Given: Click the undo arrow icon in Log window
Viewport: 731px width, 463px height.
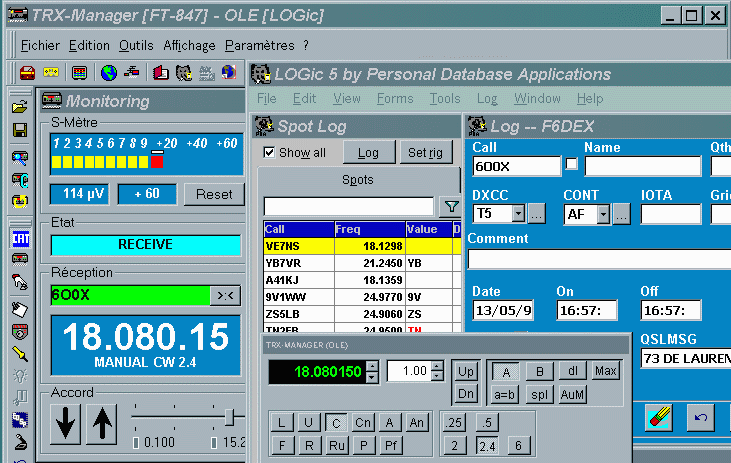Looking at the screenshot, I should (x=701, y=418).
